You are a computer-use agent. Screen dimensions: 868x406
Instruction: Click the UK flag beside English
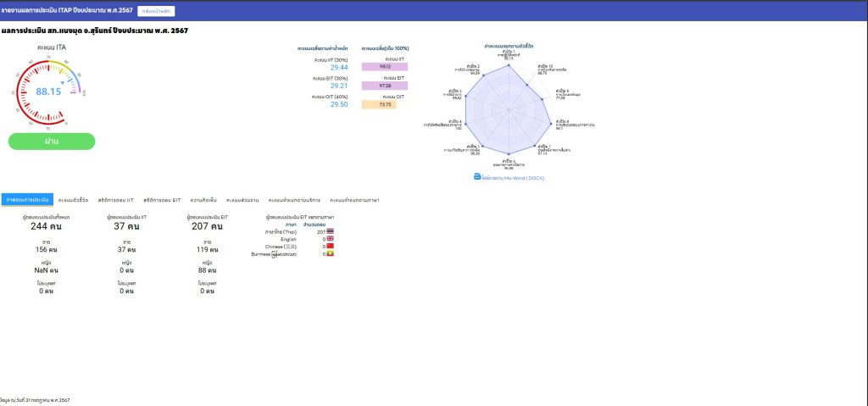[x=331, y=238]
